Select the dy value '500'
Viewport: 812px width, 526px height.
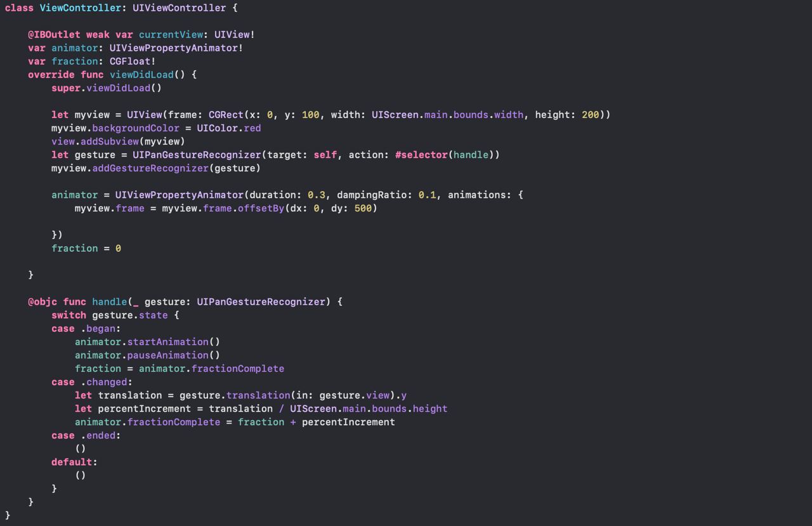coord(363,208)
